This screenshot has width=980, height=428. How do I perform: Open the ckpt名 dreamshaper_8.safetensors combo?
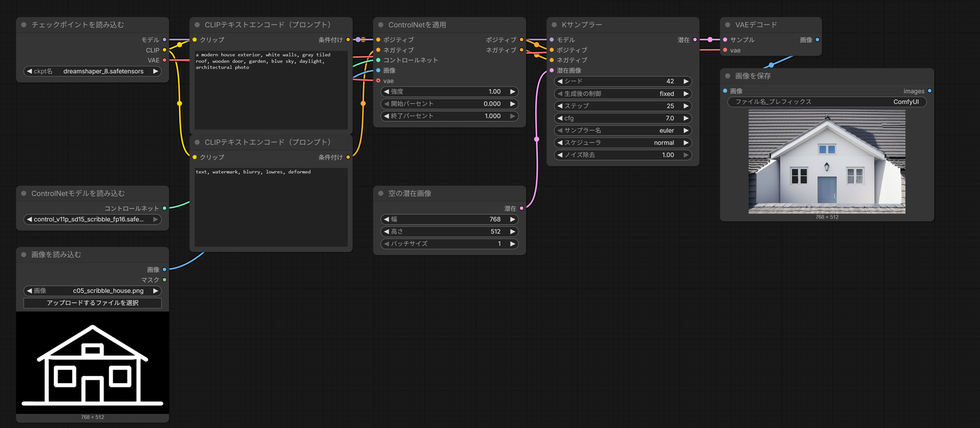coord(92,71)
